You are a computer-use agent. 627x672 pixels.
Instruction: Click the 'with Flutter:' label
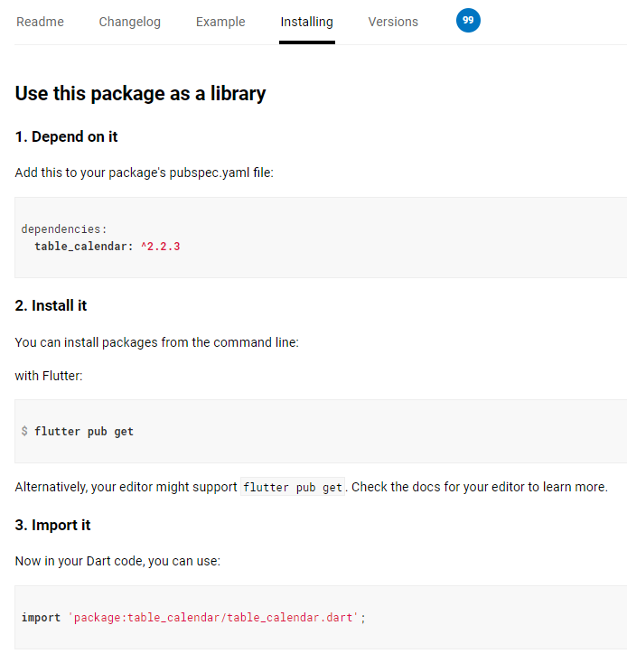coord(49,376)
